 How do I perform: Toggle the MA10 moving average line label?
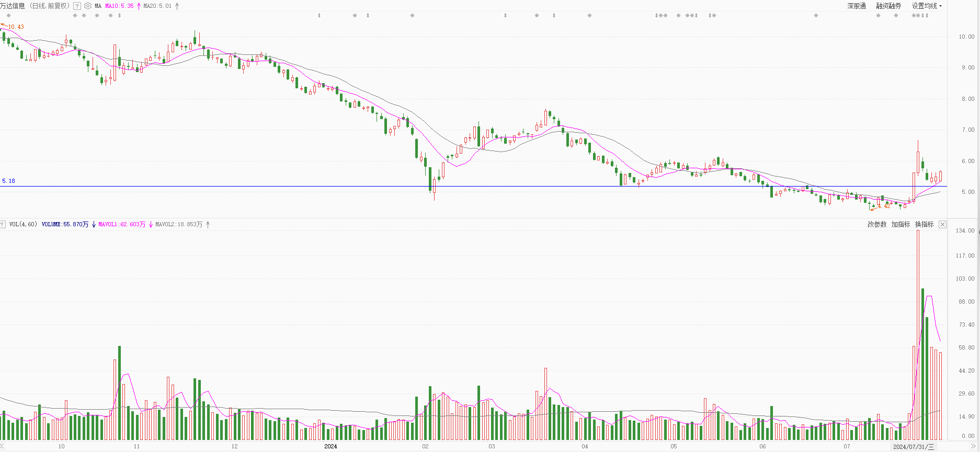tap(119, 6)
